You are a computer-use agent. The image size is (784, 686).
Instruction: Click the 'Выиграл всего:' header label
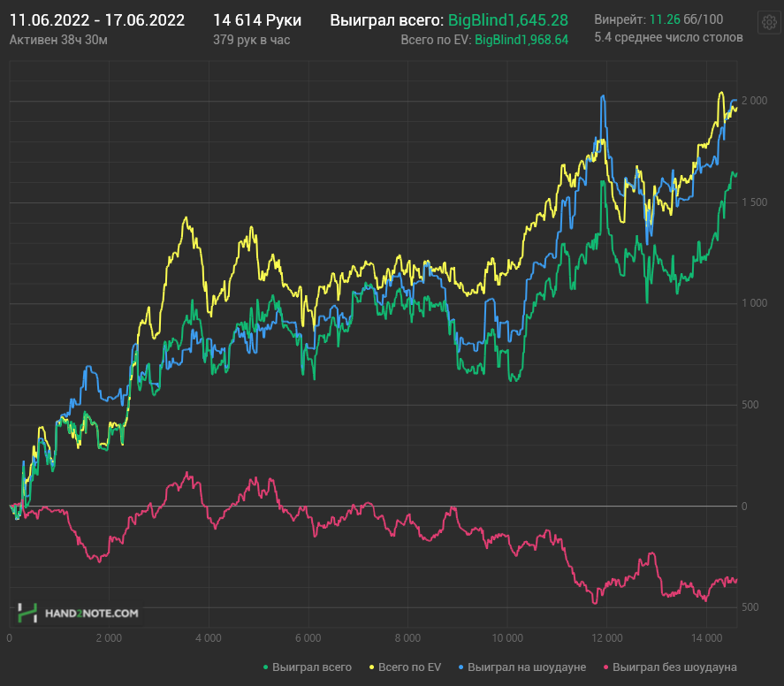pyautogui.click(x=386, y=20)
